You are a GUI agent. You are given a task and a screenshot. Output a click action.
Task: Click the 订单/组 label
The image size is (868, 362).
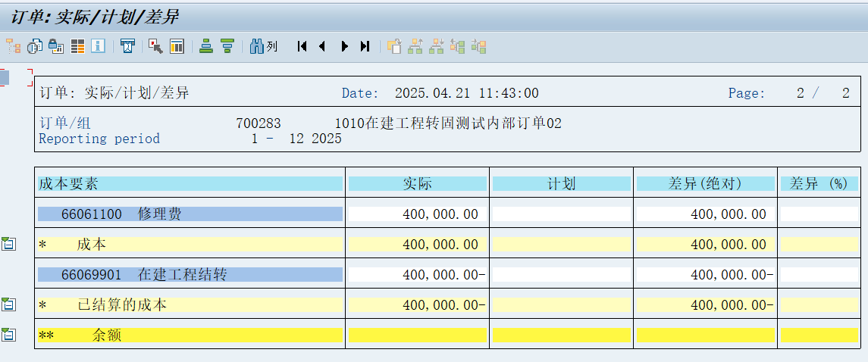[x=64, y=123]
